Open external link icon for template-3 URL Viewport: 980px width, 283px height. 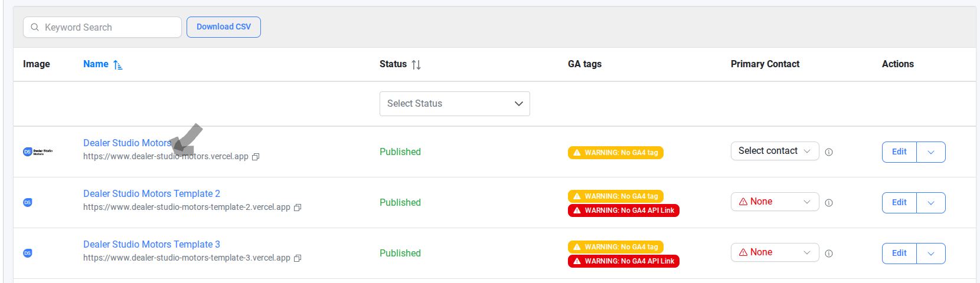pos(298,258)
